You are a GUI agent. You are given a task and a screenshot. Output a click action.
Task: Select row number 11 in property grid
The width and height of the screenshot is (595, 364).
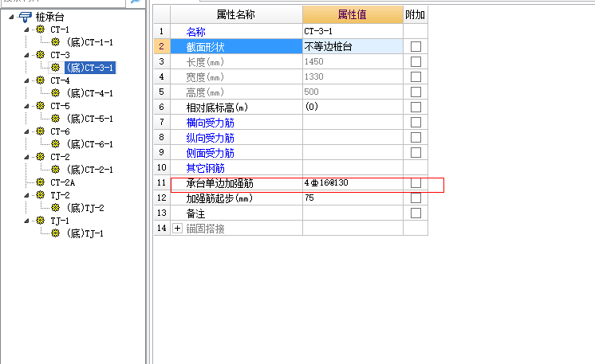point(162,183)
